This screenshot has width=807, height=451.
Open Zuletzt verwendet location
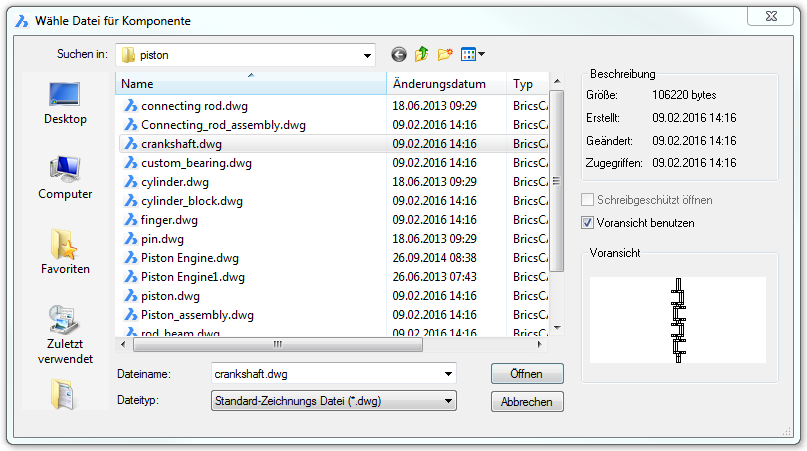click(x=65, y=334)
